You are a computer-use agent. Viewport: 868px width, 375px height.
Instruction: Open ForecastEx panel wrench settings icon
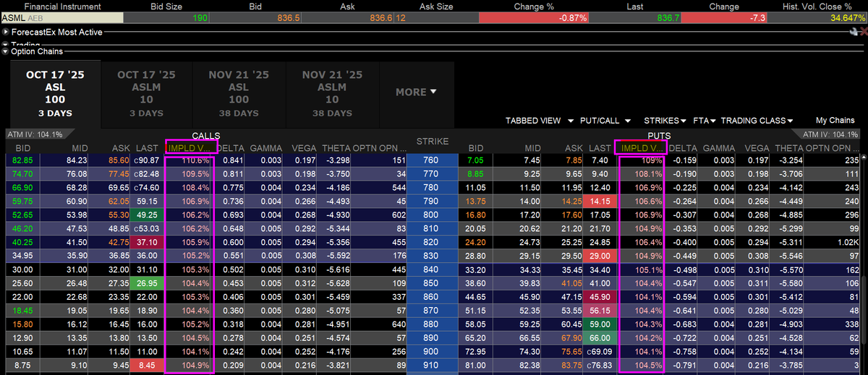click(x=854, y=32)
